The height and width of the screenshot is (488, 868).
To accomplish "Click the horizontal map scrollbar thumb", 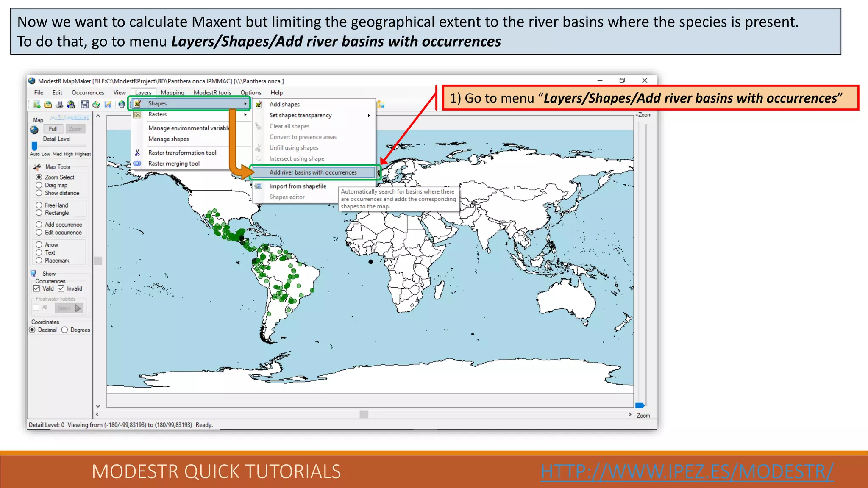I will click(364, 414).
